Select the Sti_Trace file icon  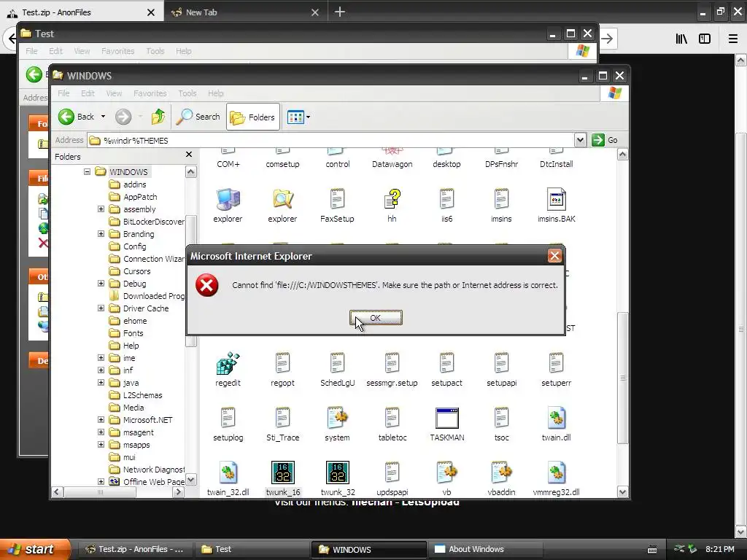point(282,424)
